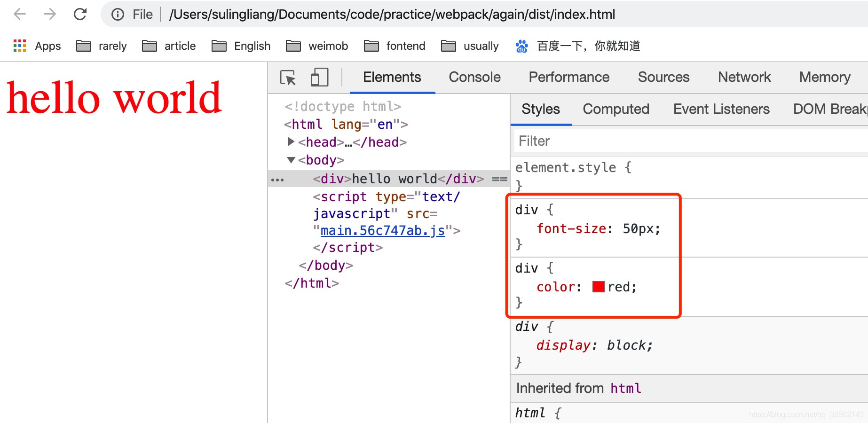Select the closing </script> tag row
868x423 pixels.
tap(348, 248)
